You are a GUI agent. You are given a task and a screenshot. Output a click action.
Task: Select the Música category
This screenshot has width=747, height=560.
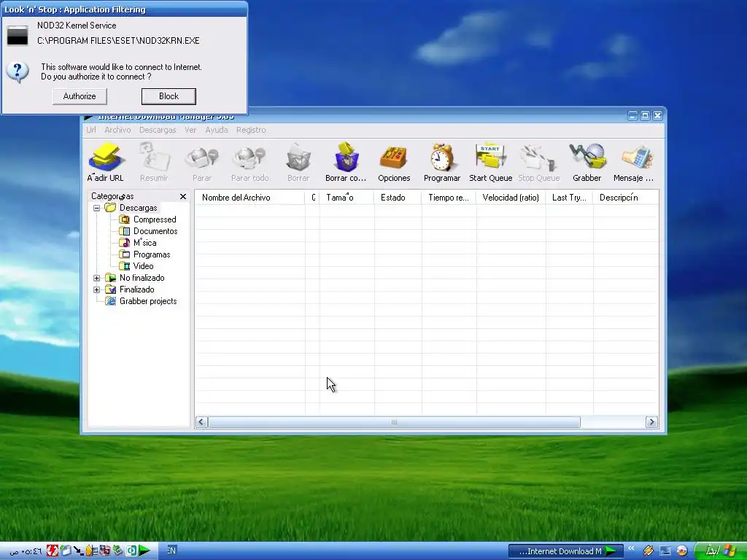click(145, 243)
